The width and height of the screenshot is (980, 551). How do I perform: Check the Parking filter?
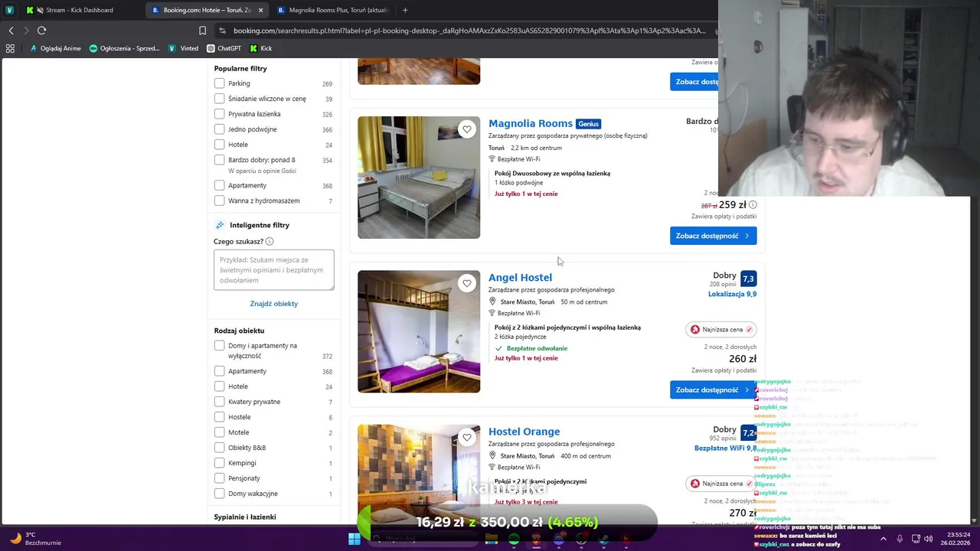(220, 83)
